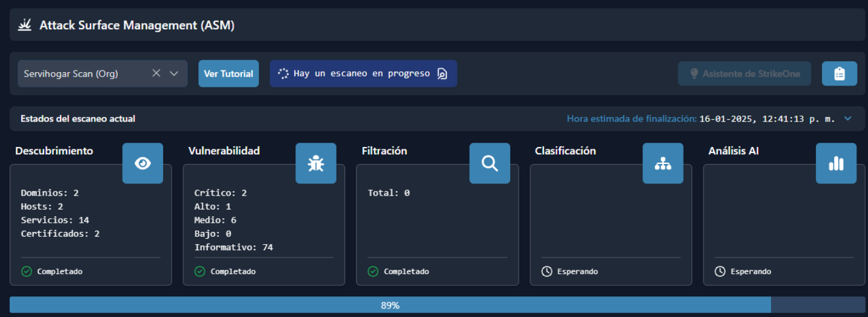Click Servicios: 14
Viewport: 868px width, 317px height.
coord(55,220)
